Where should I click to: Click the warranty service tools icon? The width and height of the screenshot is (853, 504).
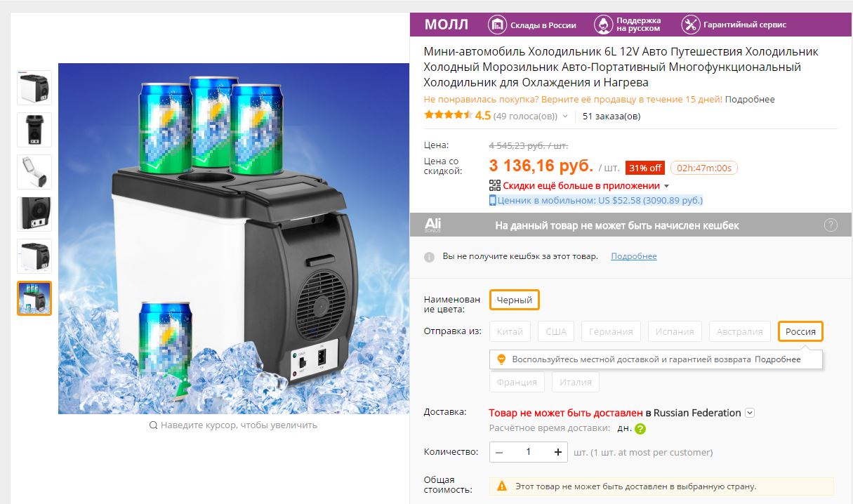tap(691, 25)
